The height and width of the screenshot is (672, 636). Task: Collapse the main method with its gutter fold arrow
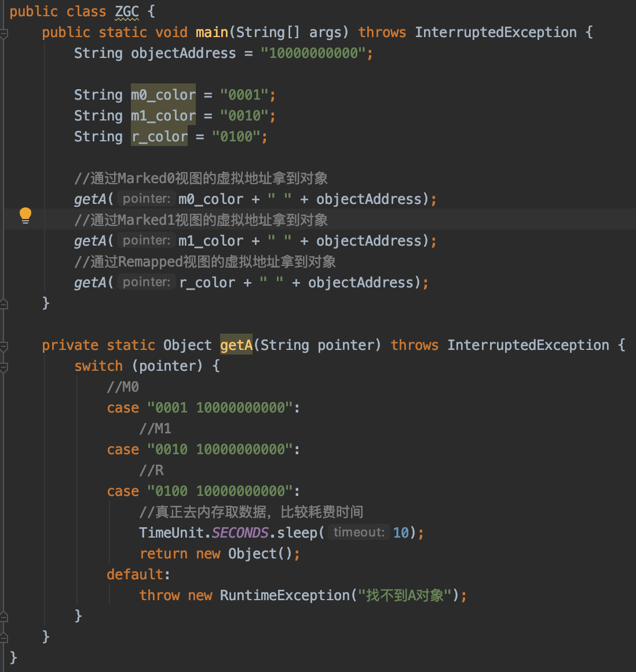pos(5,33)
